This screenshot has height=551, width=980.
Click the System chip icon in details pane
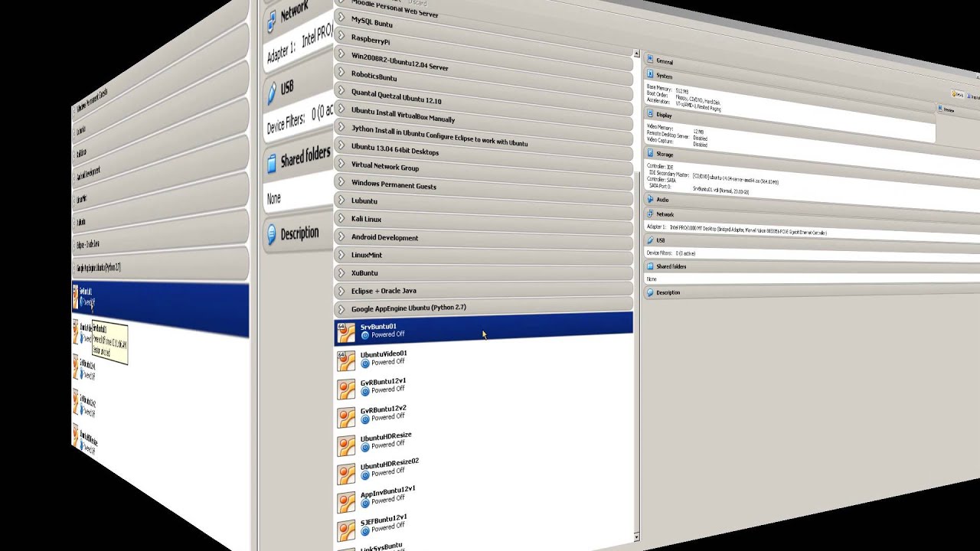(650, 74)
